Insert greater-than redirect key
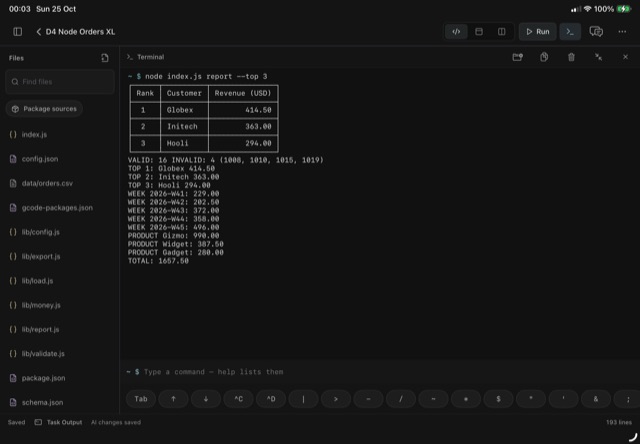The height and width of the screenshot is (444, 640). [x=336, y=399]
